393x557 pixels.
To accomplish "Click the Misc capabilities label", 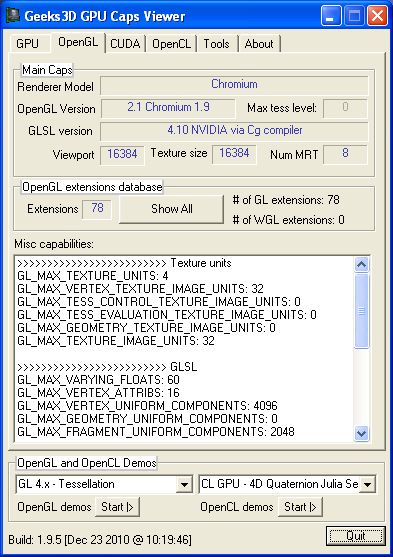I will 54,244.
